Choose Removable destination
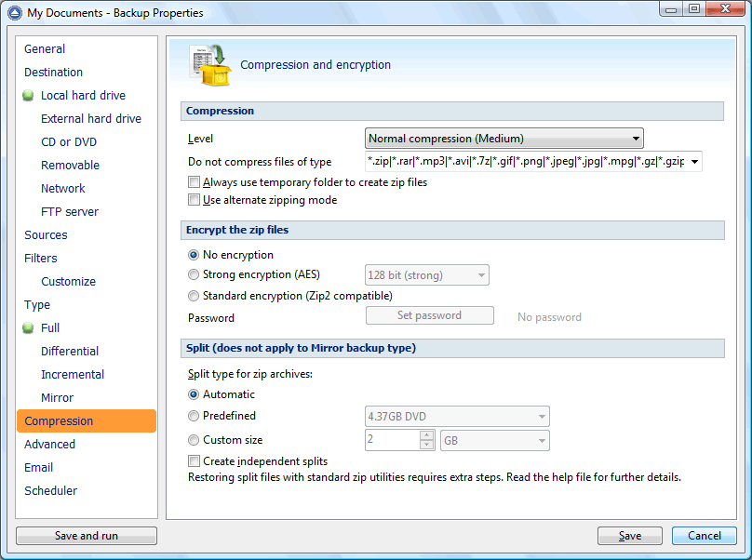 point(70,166)
